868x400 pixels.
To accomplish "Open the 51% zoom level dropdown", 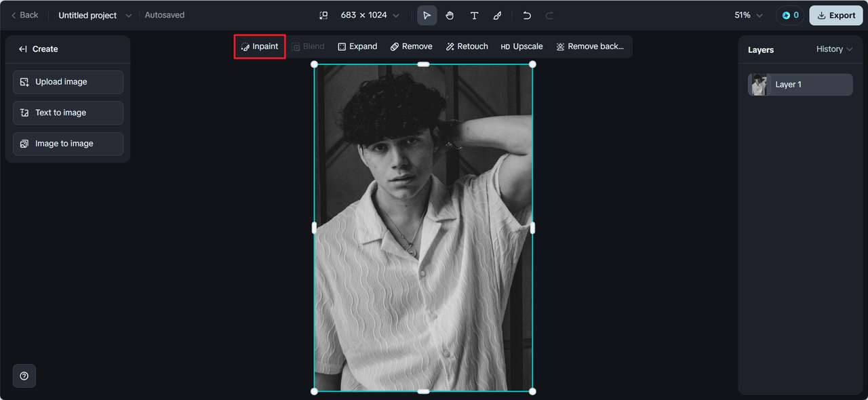I will click(x=749, y=15).
